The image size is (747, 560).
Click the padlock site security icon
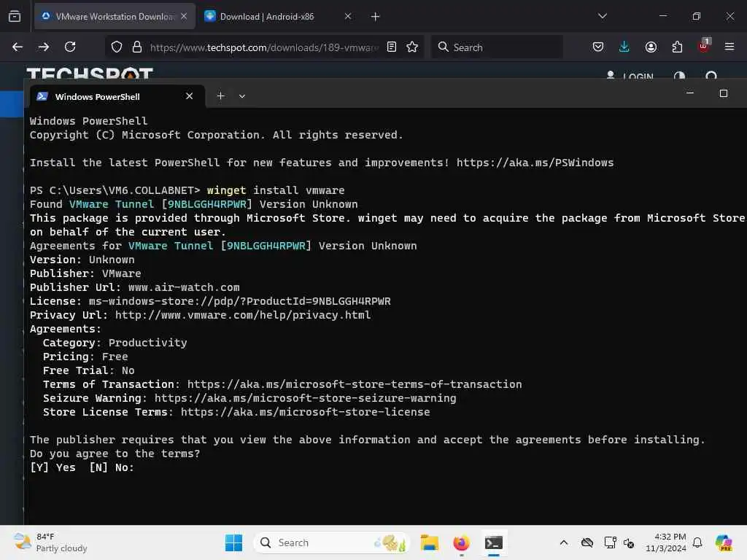[x=136, y=47]
